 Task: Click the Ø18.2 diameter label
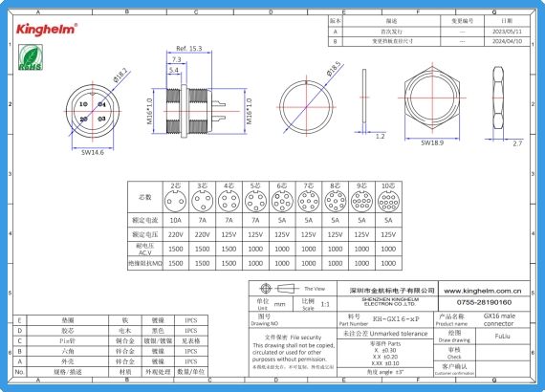(x=121, y=76)
